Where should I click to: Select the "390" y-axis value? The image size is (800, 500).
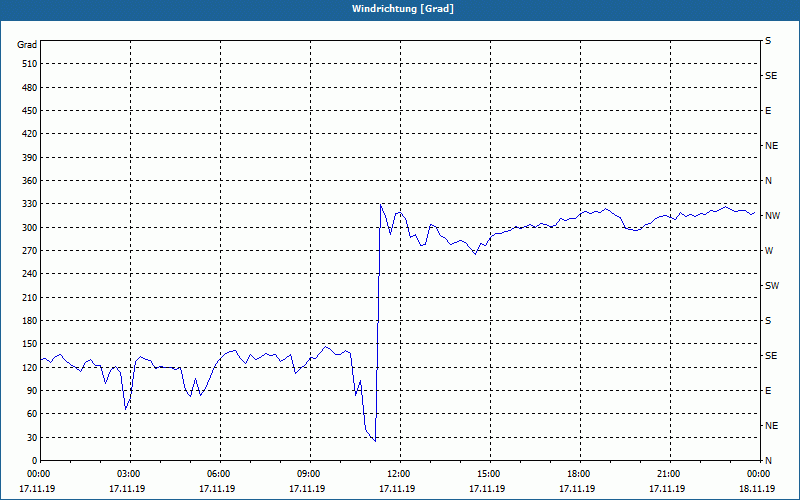(30, 158)
